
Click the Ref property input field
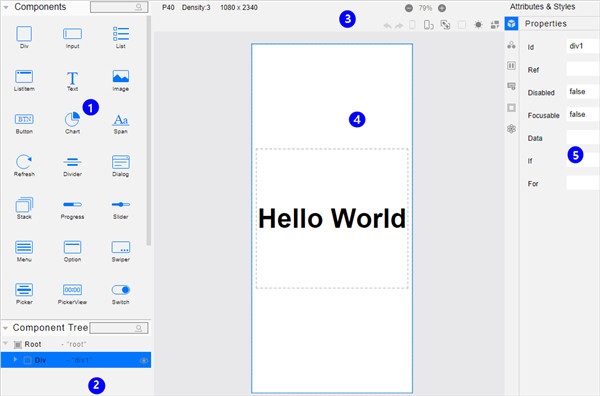pos(583,69)
